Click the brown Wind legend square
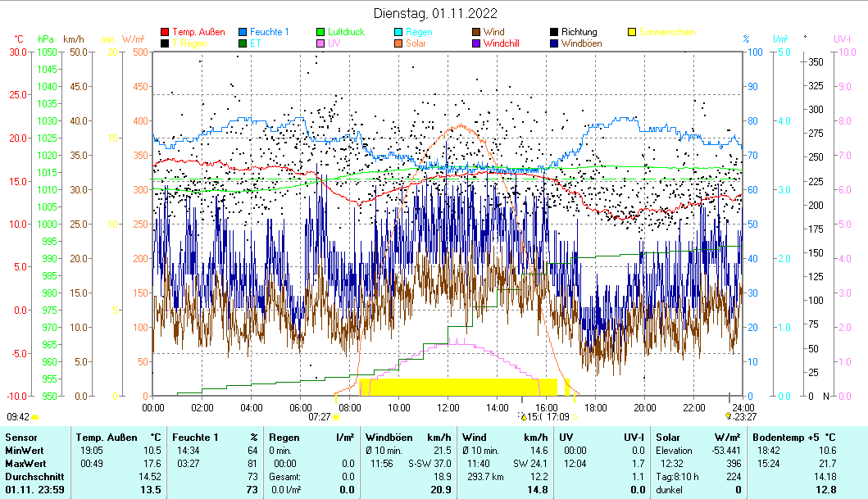The height and width of the screenshot is (499, 868). point(477,33)
